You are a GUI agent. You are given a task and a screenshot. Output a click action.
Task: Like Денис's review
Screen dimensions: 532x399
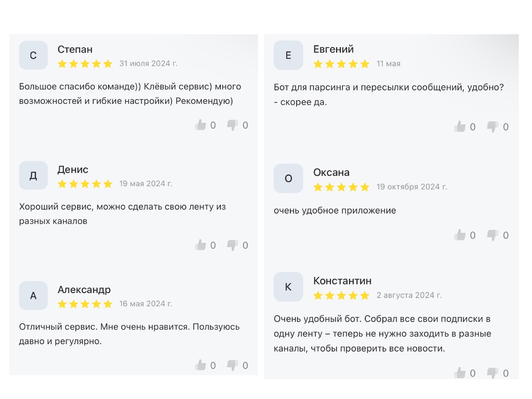(x=200, y=245)
